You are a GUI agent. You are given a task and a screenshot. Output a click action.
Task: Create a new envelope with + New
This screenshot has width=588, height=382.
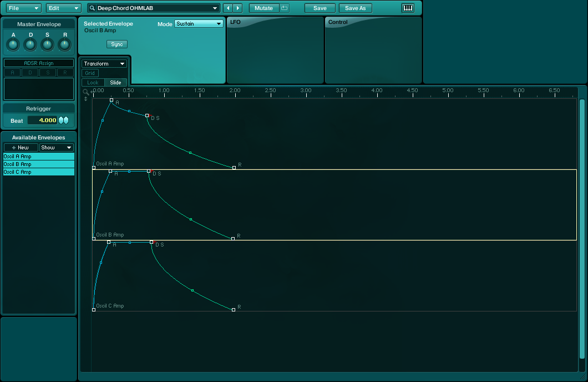(21, 148)
